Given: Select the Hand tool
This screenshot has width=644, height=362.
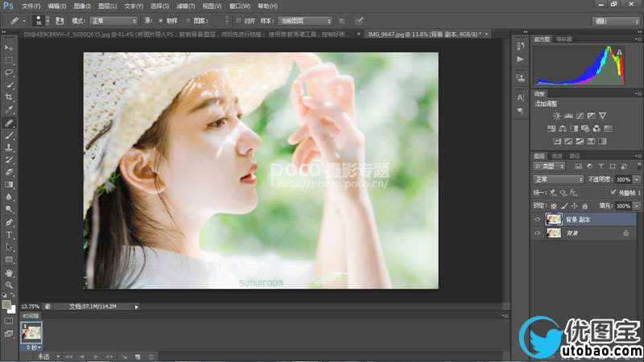Looking at the screenshot, I should (x=9, y=273).
